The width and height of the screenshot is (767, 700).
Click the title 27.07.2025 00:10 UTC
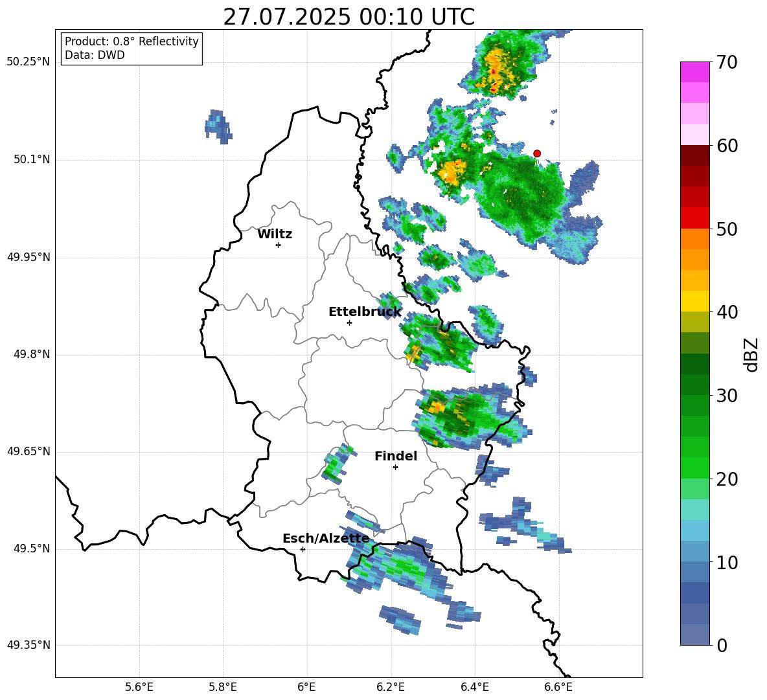pyautogui.click(x=349, y=17)
